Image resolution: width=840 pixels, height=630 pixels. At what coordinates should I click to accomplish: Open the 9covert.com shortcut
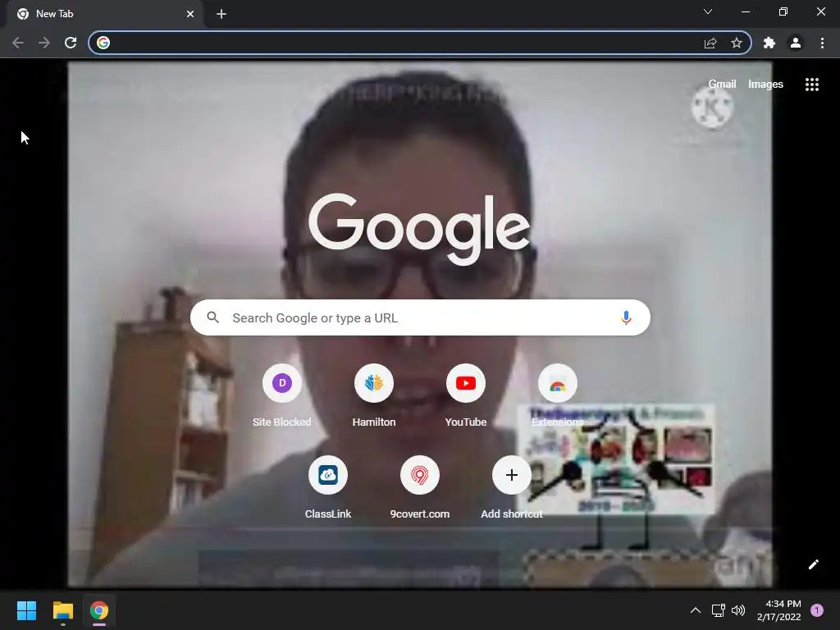pos(419,475)
